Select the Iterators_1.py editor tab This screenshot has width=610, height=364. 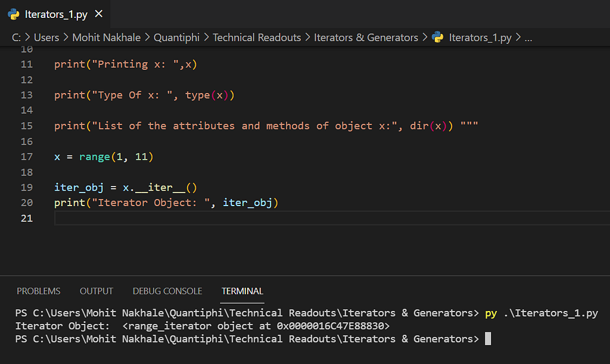[x=55, y=14]
